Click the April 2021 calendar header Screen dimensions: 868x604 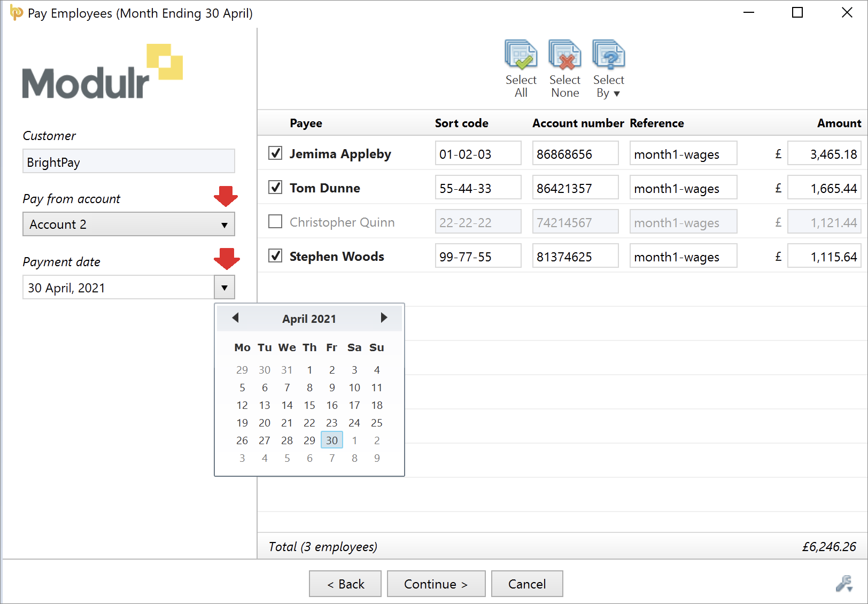click(x=309, y=319)
